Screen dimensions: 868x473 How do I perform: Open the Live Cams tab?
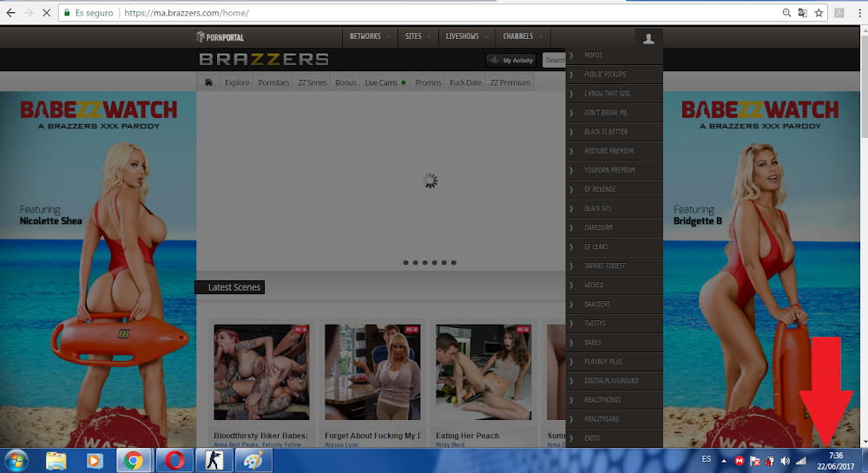pyautogui.click(x=385, y=82)
